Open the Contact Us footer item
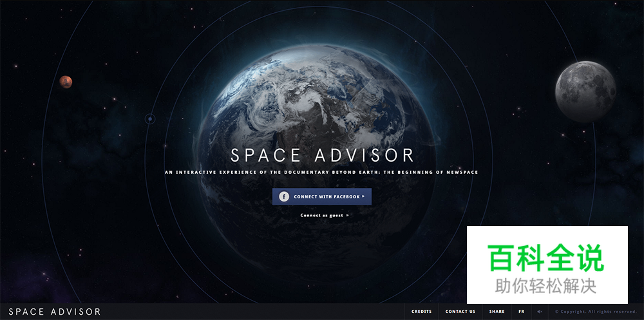 [460, 312]
